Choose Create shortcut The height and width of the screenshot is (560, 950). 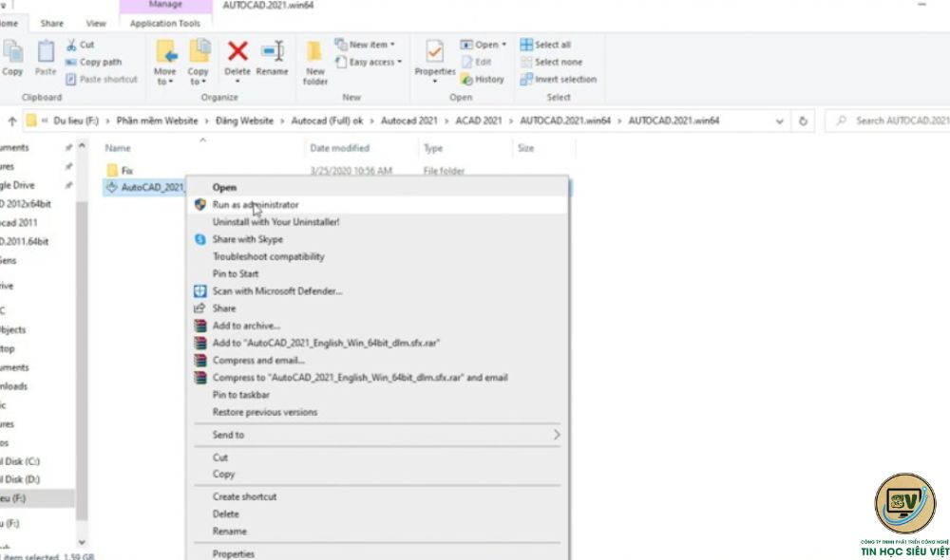tap(378, 496)
